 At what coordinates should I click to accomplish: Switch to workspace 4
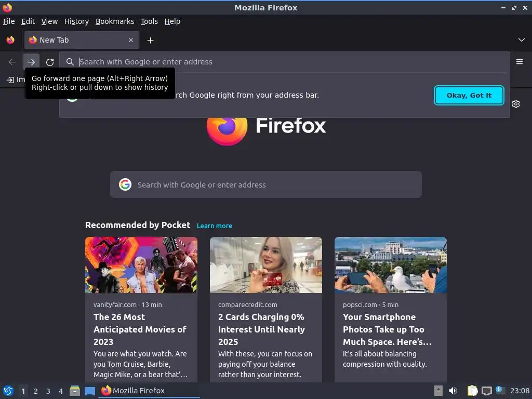click(61, 391)
